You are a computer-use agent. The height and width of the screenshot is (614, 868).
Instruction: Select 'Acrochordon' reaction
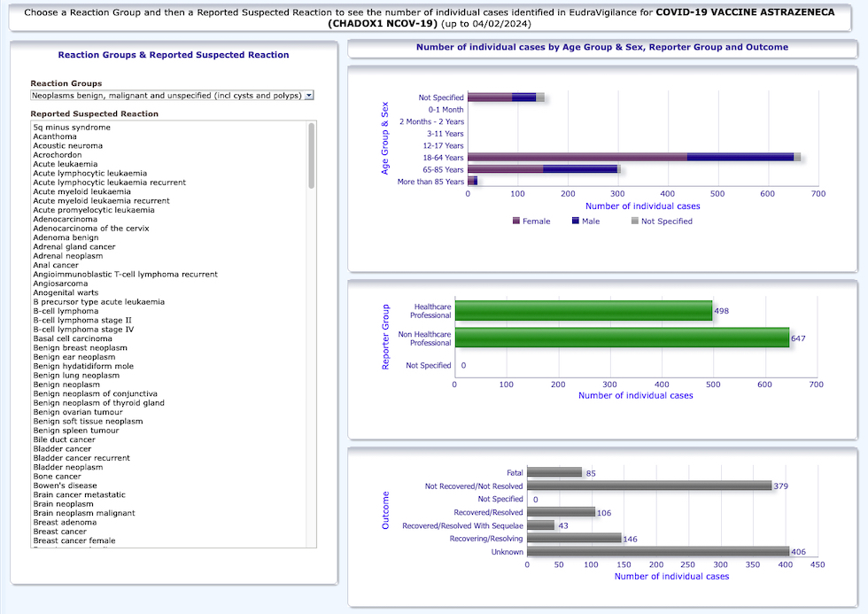[x=57, y=155]
